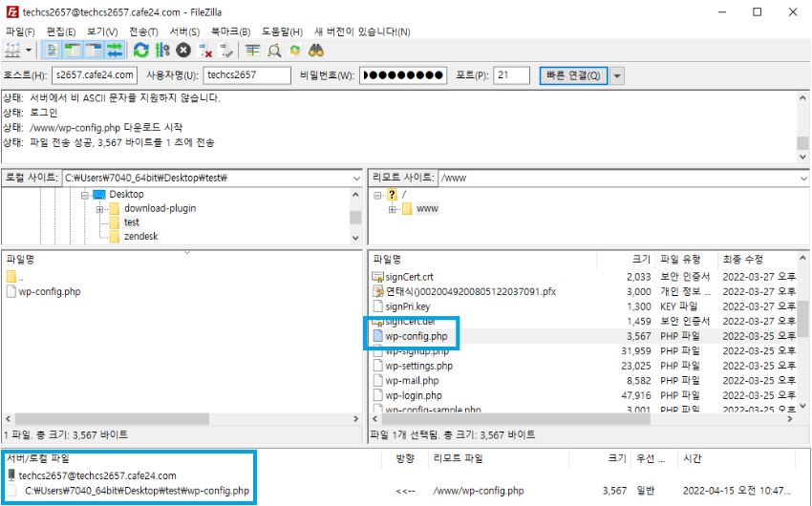Open the 리모트 사이트 path dropdown

point(803,178)
